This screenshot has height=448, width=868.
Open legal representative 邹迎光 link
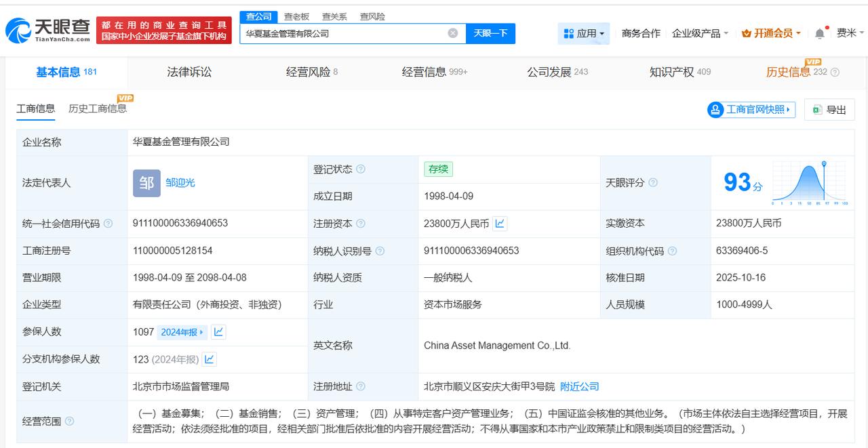pos(180,182)
